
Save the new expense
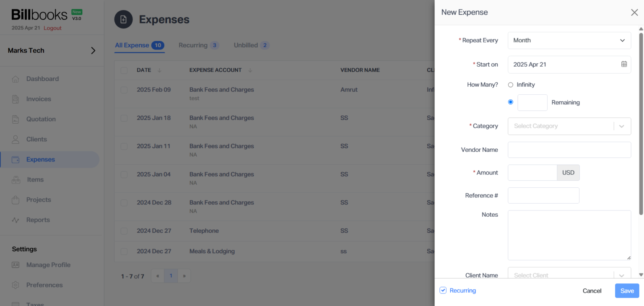pos(626,290)
